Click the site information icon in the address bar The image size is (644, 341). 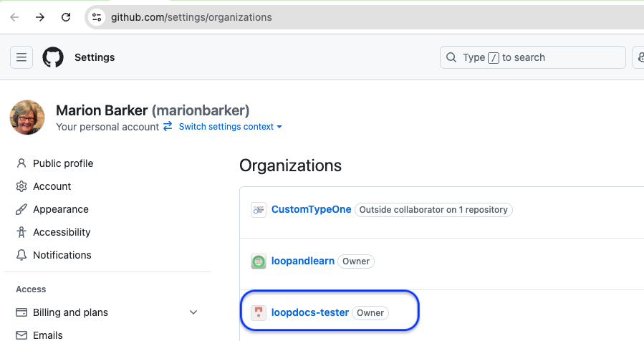coord(97,17)
